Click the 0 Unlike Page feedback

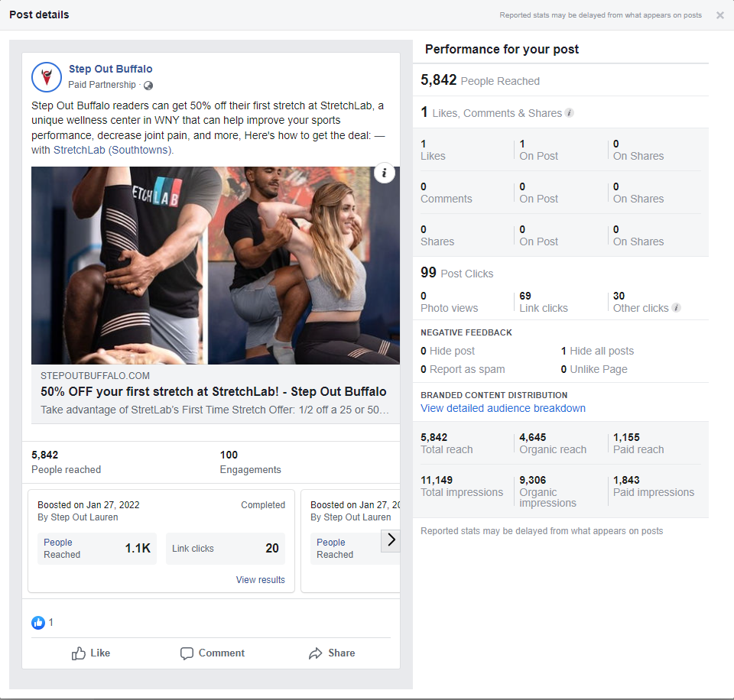pos(594,369)
